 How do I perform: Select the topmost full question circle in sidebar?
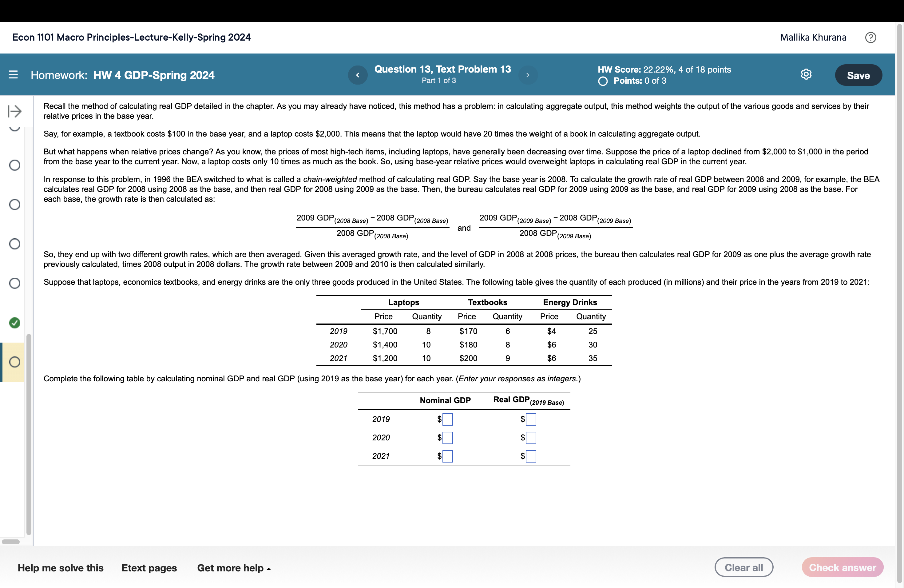pyautogui.click(x=14, y=165)
